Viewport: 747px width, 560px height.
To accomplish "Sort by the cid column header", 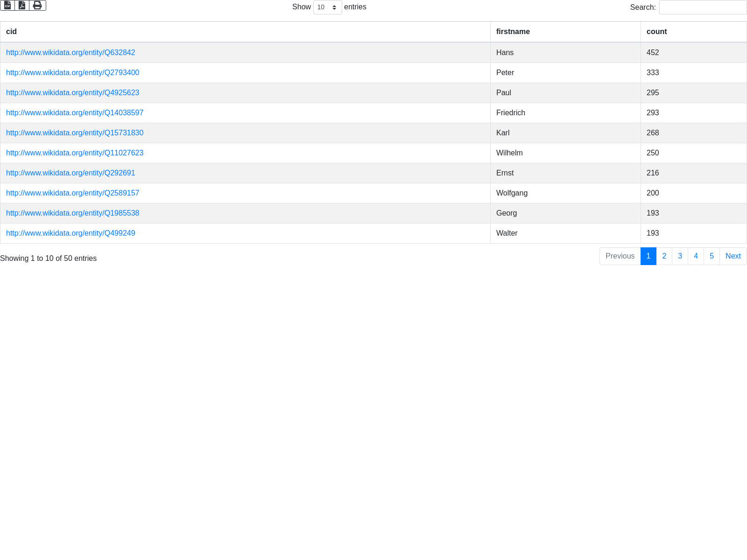I will tap(12, 32).
